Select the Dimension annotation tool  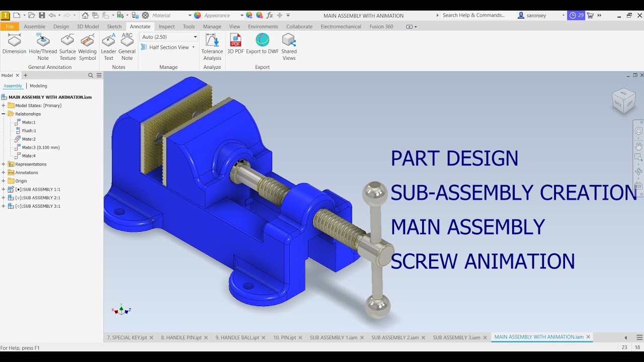(14, 44)
